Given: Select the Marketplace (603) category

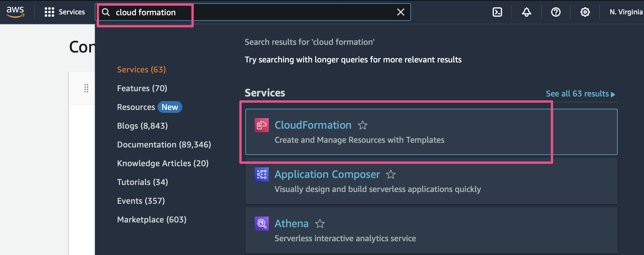Looking at the screenshot, I should pyautogui.click(x=152, y=220).
